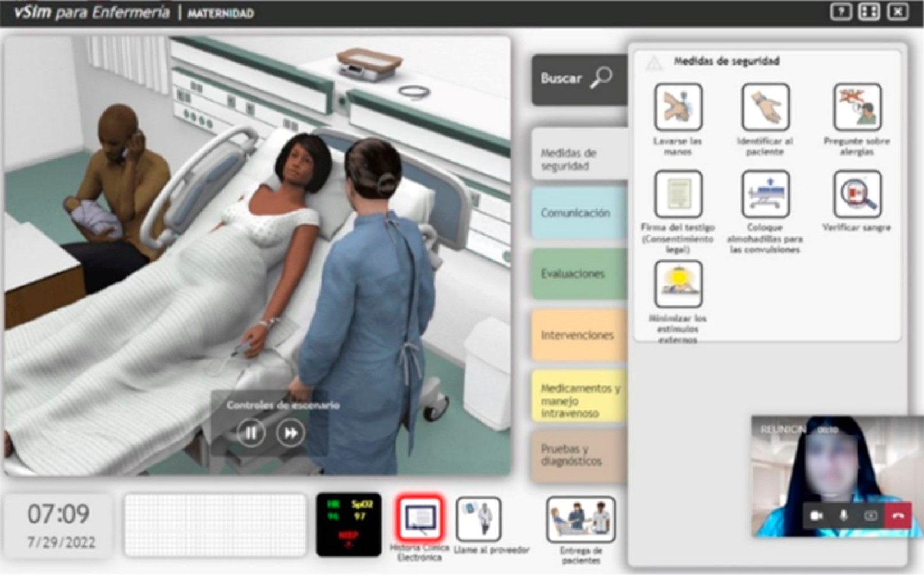Switch to the Evaluaciones tab
Screen dimensions: 924x575
pos(578,274)
